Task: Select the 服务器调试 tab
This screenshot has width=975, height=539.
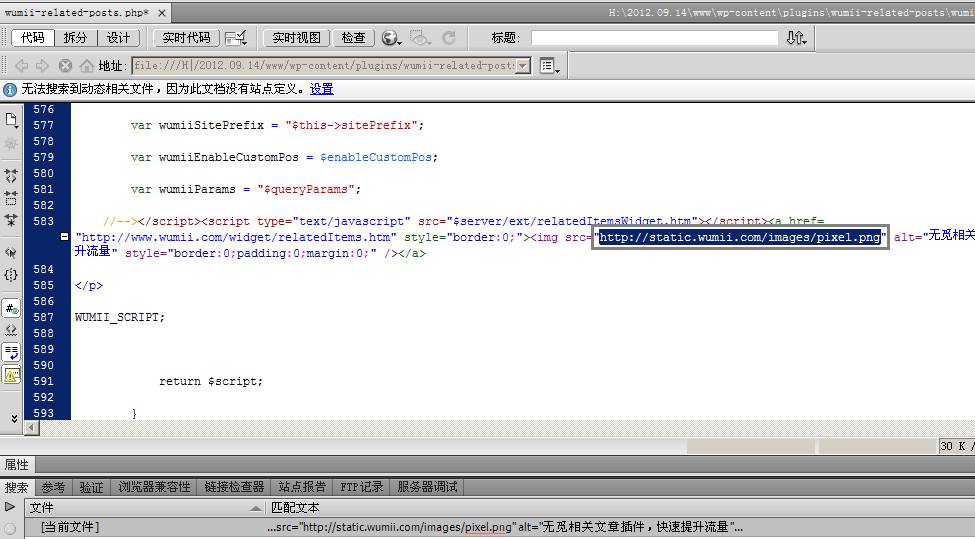Action: click(427, 487)
